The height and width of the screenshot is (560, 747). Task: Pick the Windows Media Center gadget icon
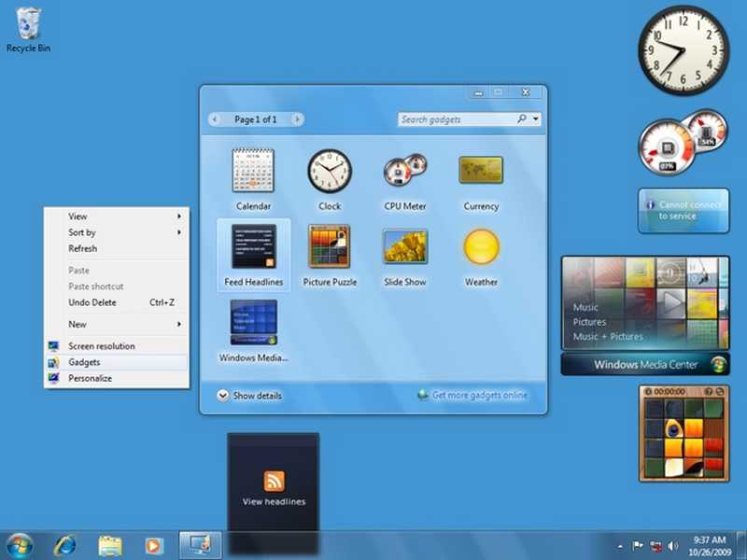pyautogui.click(x=253, y=322)
